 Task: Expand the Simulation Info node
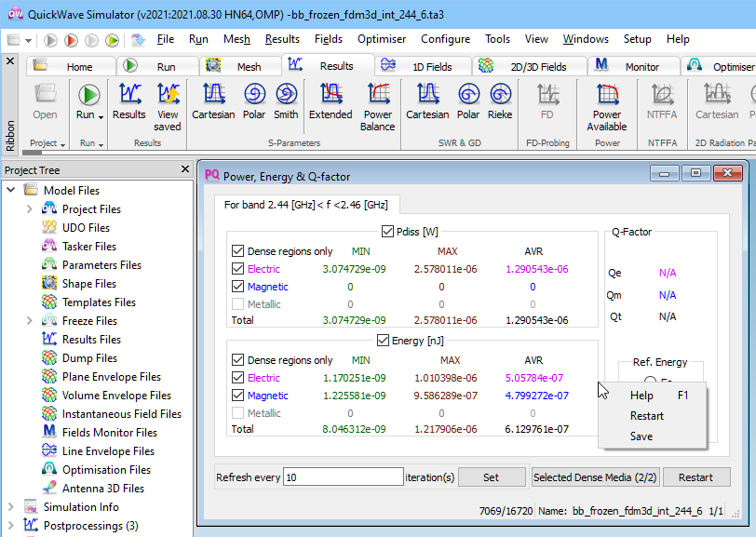(x=11, y=506)
